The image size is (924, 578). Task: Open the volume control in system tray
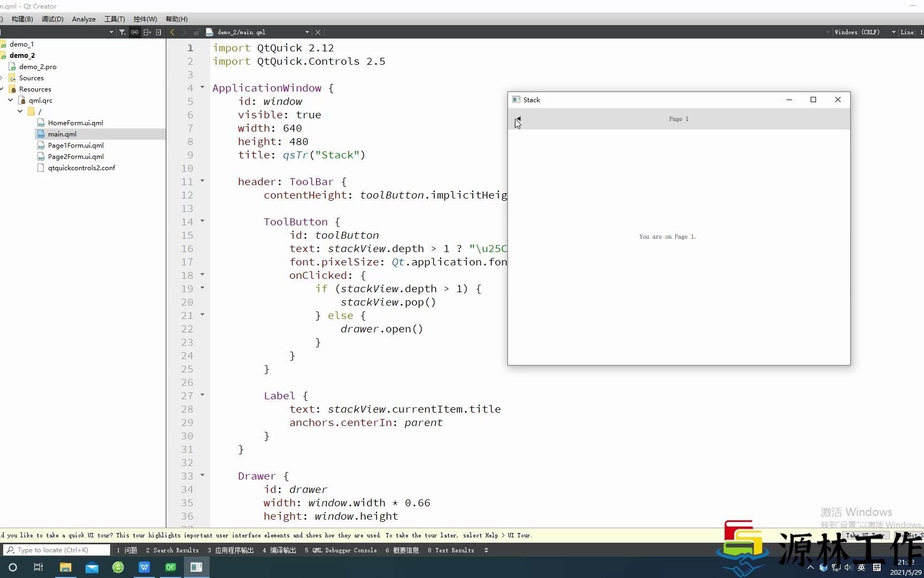coord(849,567)
